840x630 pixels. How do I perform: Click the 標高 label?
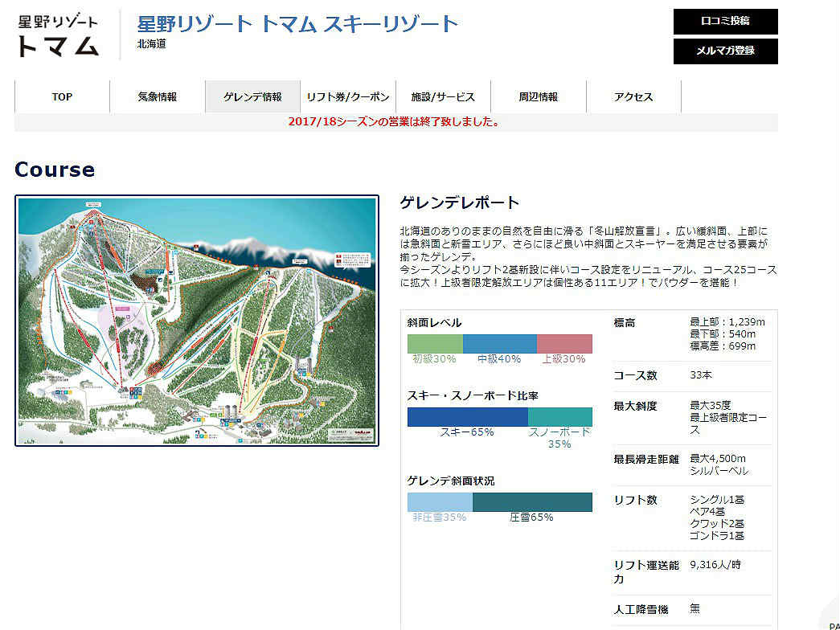[625, 323]
